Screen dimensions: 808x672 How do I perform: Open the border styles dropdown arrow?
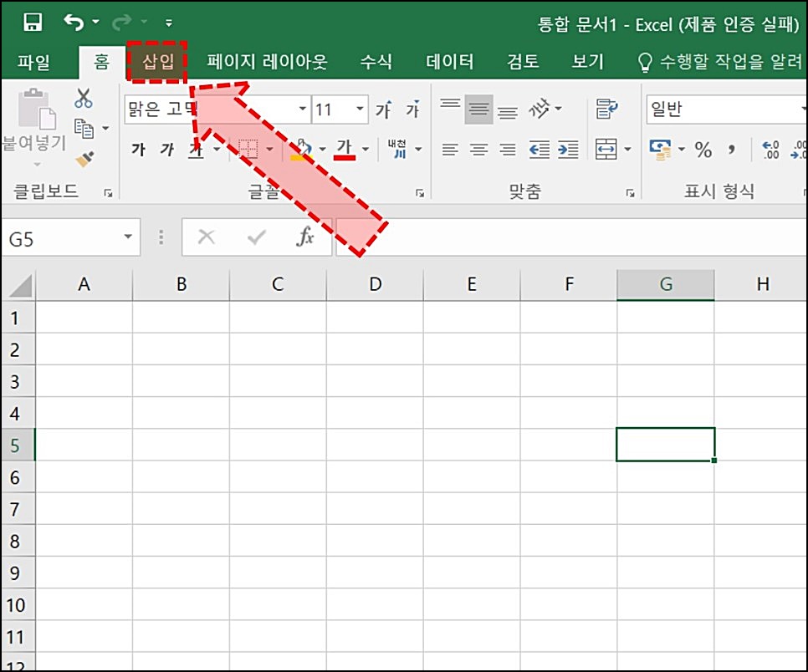(269, 149)
